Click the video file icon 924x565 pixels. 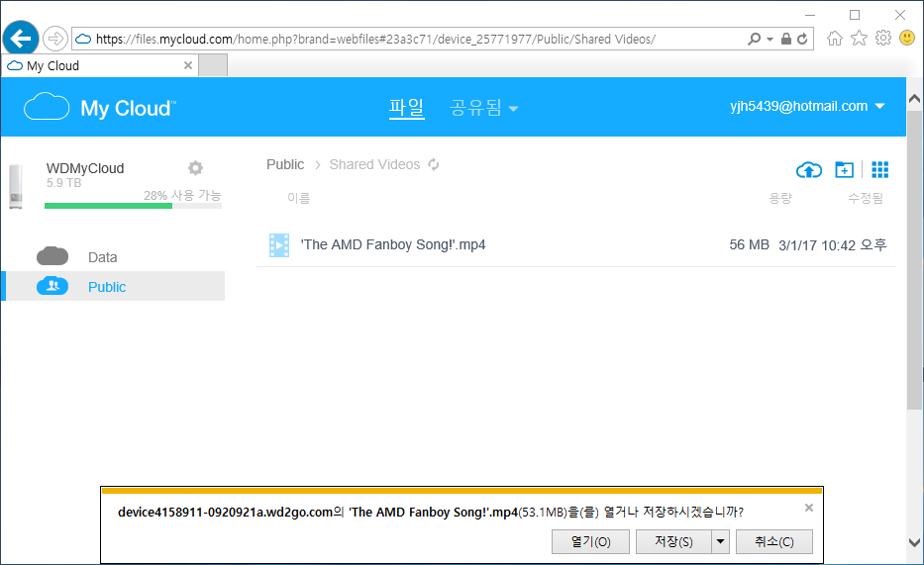[x=279, y=245]
